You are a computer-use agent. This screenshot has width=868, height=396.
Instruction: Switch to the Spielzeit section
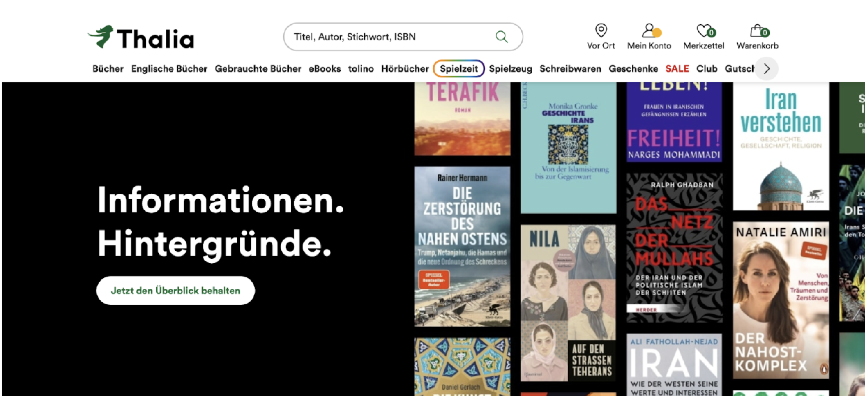(459, 68)
